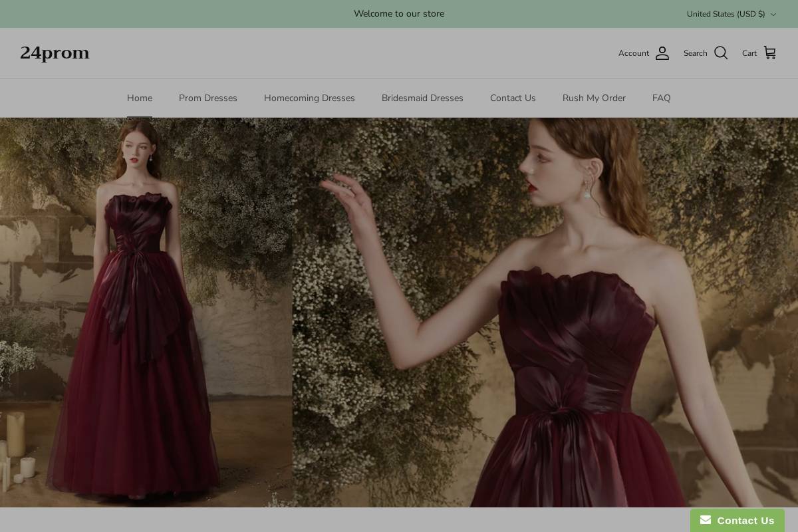Click the Welcome to our store banner
Screen dimensions: 798x532
click(399, 14)
